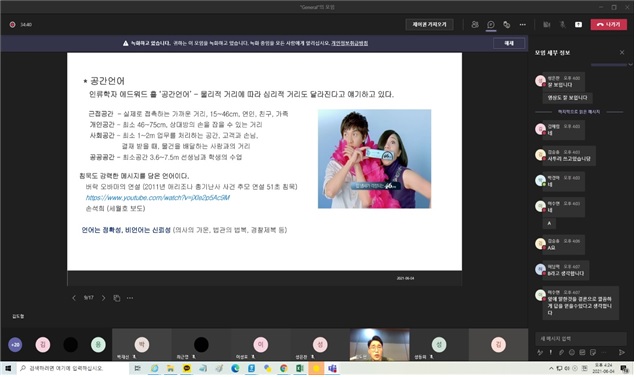Open the share content tray
This screenshot has height=377, width=636.
pyautogui.click(x=578, y=25)
